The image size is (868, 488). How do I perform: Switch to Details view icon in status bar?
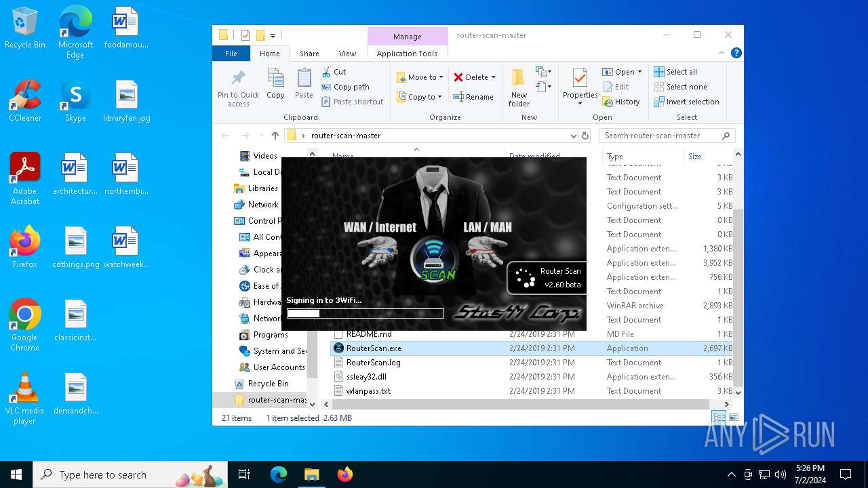(x=718, y=418)
